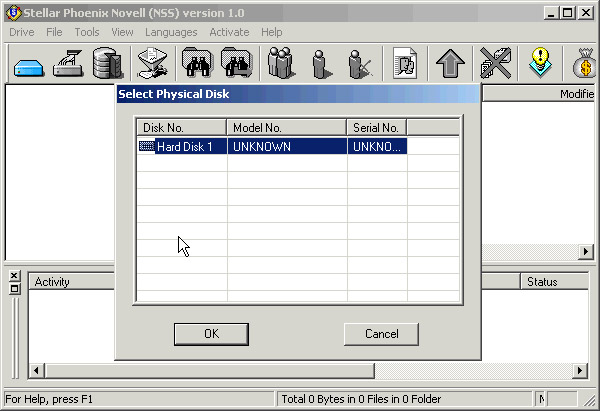Image resolution: width=600 pixels, height=411 pixels.
Task: Click the up arrow toolbar icon
Action: tap(451, 64)
